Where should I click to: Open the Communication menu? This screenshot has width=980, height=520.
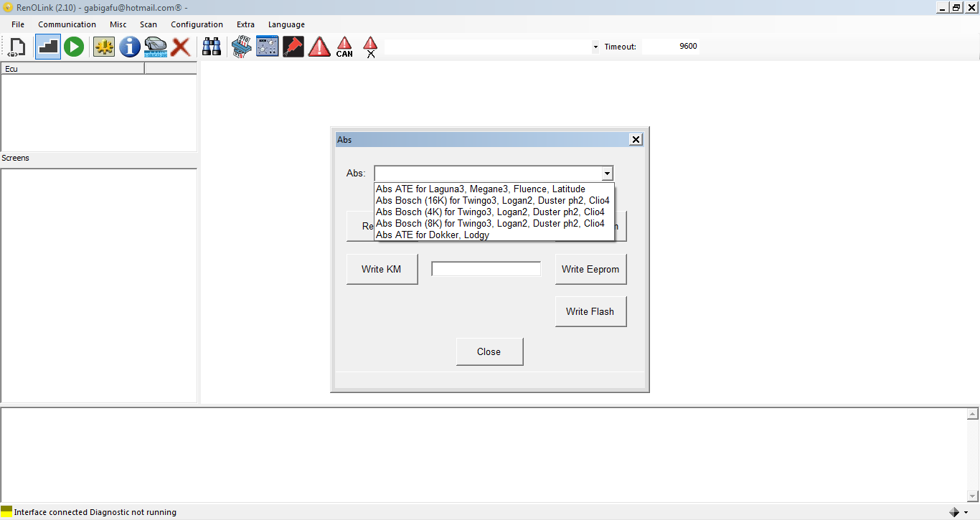tap(67, 24)
